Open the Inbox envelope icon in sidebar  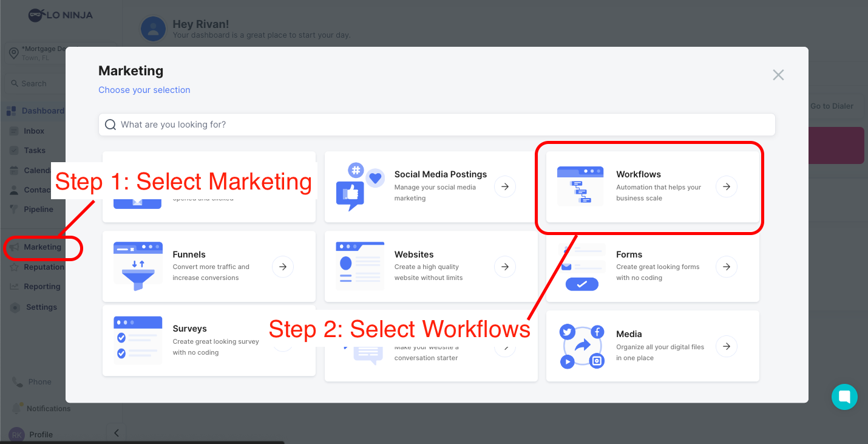[x=14, y=131]
